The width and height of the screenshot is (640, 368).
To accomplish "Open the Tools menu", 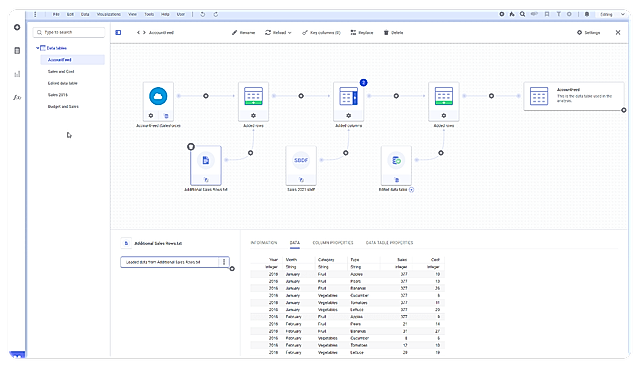I will click(149, 14).
